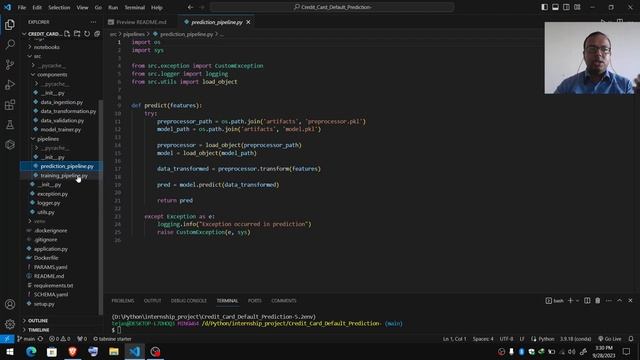Click the New Folder icon in Explorer
Viewport: 640px width, 360px height.
[x=77, y=34]
